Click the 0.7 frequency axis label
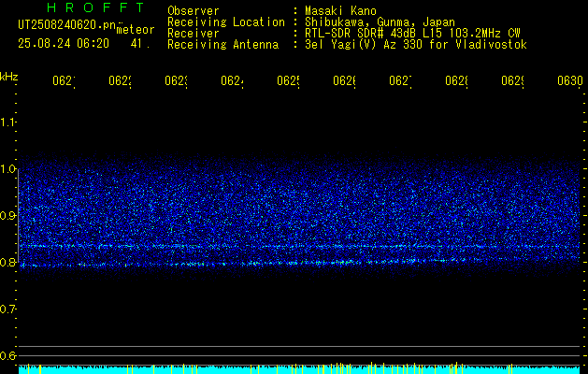Image resolution: width=588 pixels, height=374 pixels. click(7, 309)
